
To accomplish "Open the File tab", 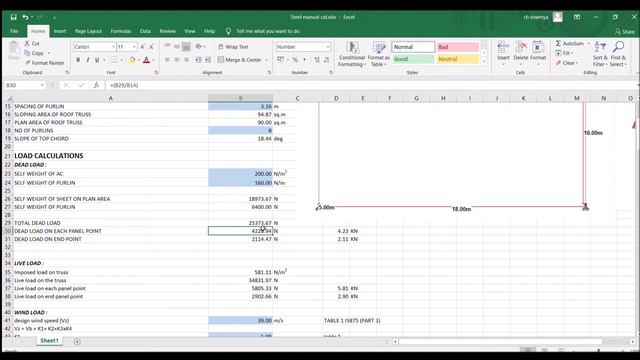I will tap(14, 31).
